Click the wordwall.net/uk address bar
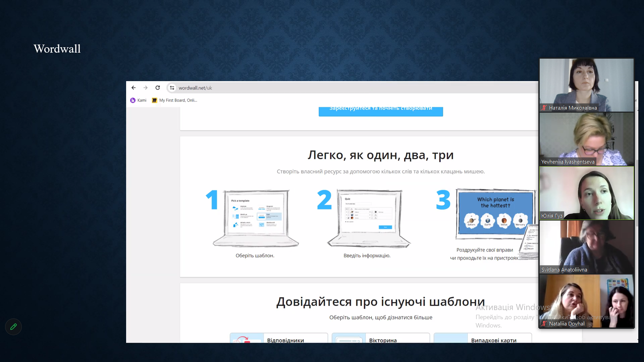Image resolution: width=644 pixels, height=362 pixels. point(352,88)
